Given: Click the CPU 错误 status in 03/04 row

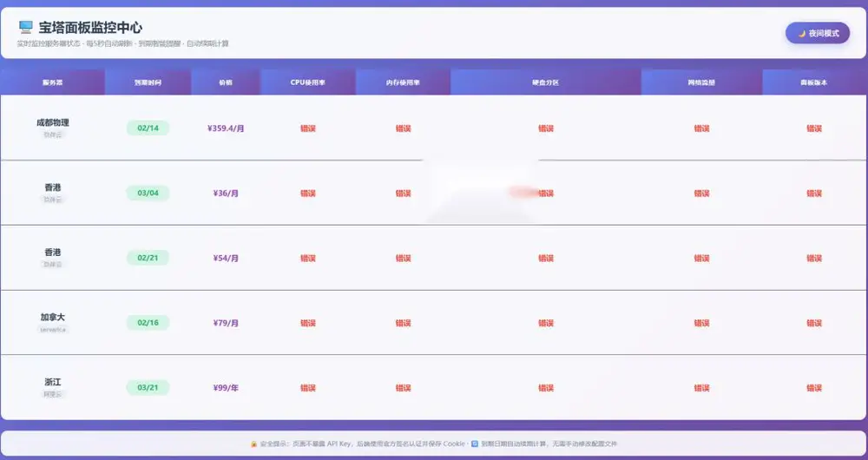Looking at the screenshot, I should click(x=308, y=194).
